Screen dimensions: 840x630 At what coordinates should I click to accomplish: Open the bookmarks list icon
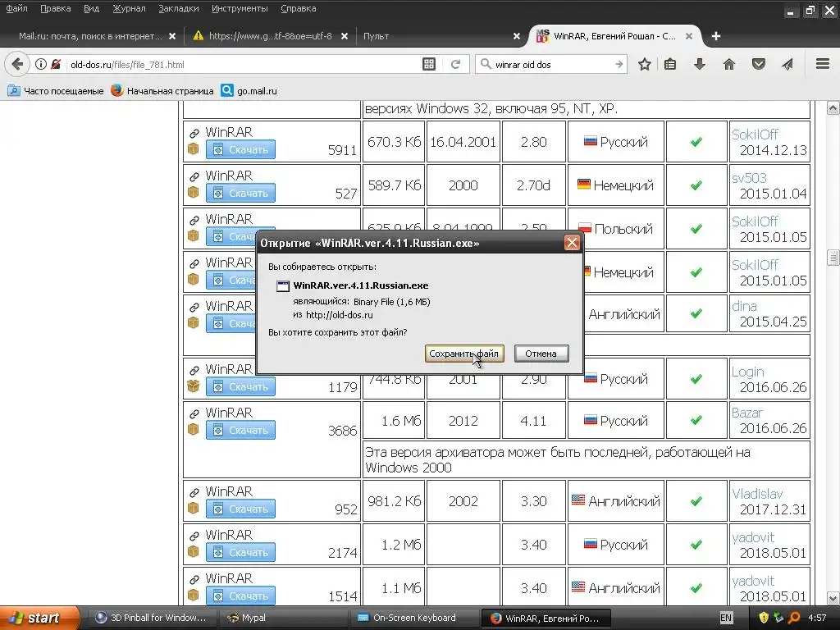tap(670, 64)
